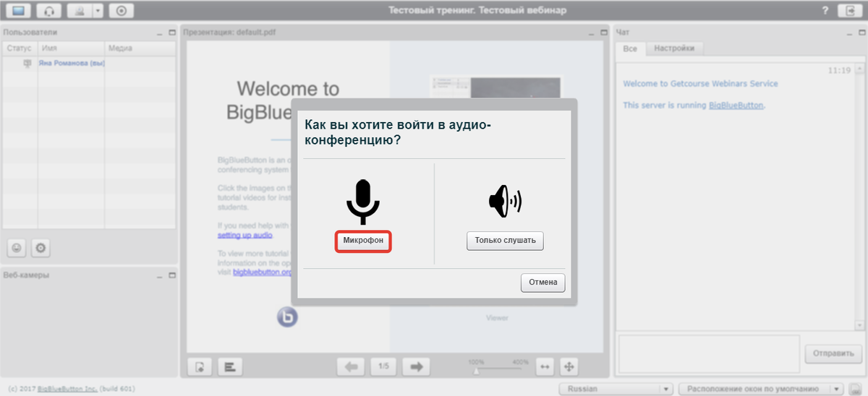868x396 pixels.
Task: Click the record circle icon in toolbar
Action: pos(121,11)
